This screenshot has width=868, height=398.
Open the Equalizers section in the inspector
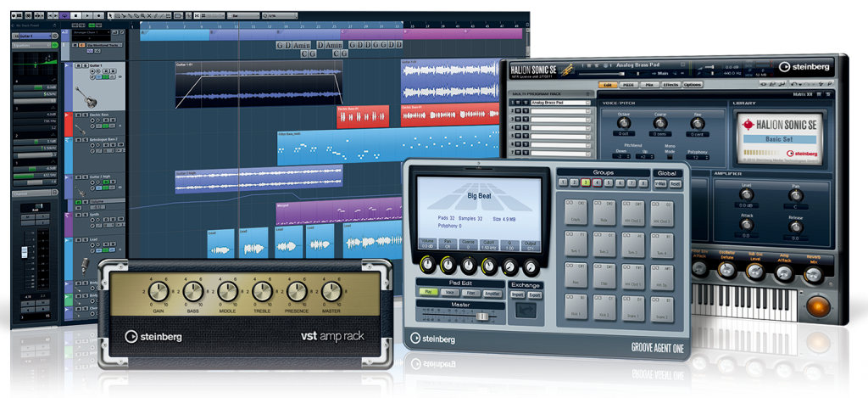click(31, 46)
